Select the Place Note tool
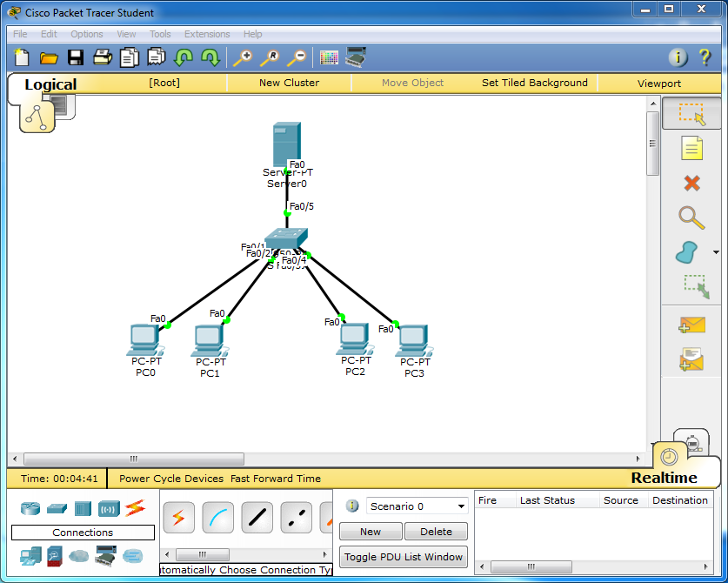 point(691,148)
